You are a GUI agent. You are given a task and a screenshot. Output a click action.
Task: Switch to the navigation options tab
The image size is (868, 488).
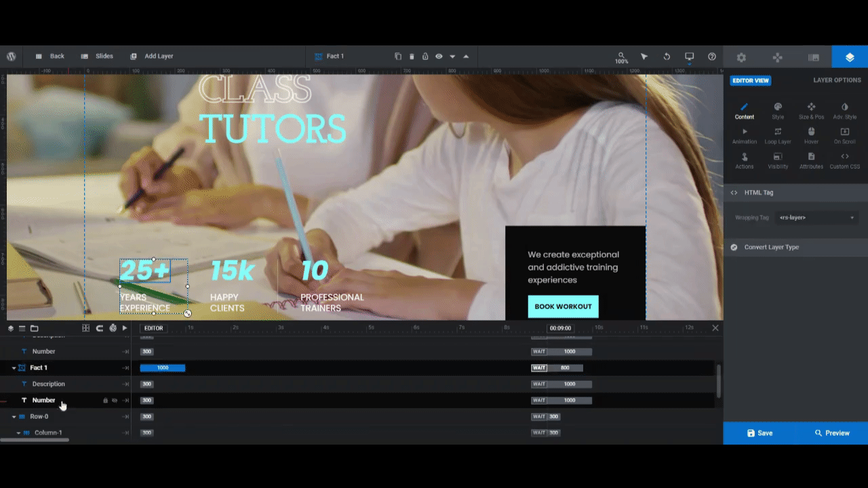coord(778,58)
